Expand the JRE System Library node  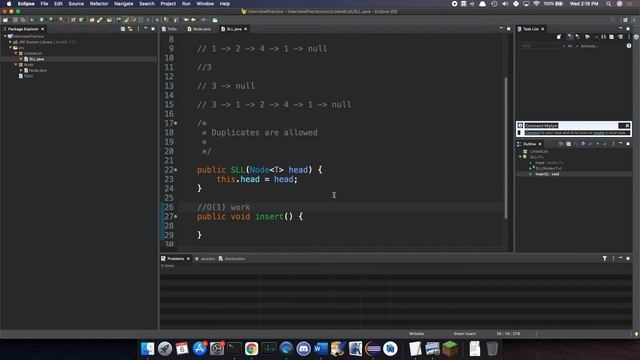(11, 42)
